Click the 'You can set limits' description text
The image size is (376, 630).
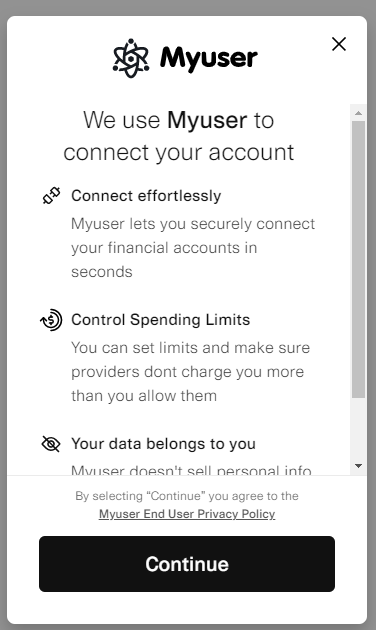[191, 372]
